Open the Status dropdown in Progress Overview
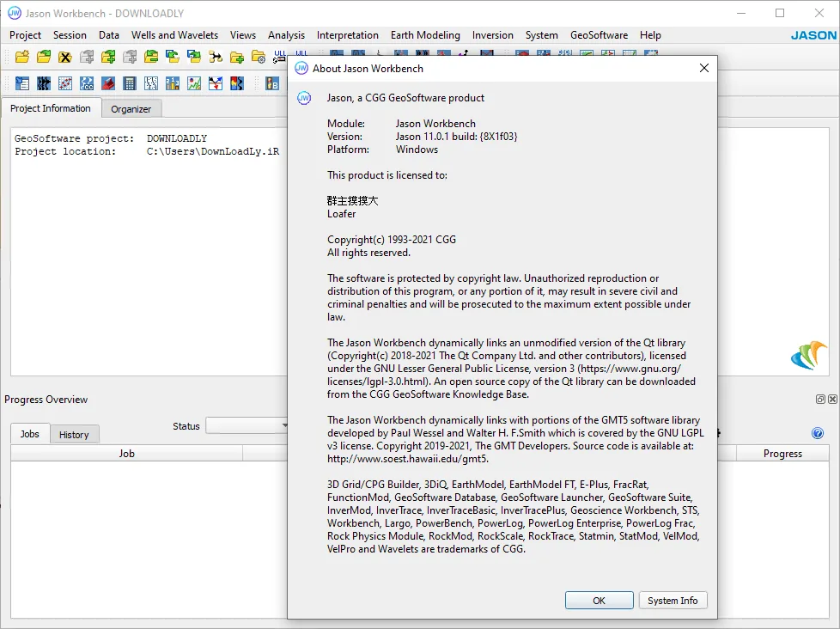Viewport: 840px width, 629px height. [247, 426]
